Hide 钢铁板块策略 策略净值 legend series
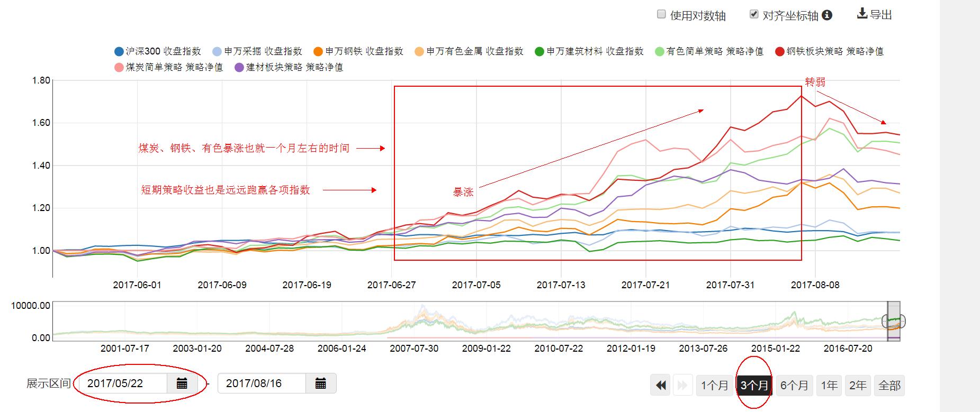 [829, 51]
